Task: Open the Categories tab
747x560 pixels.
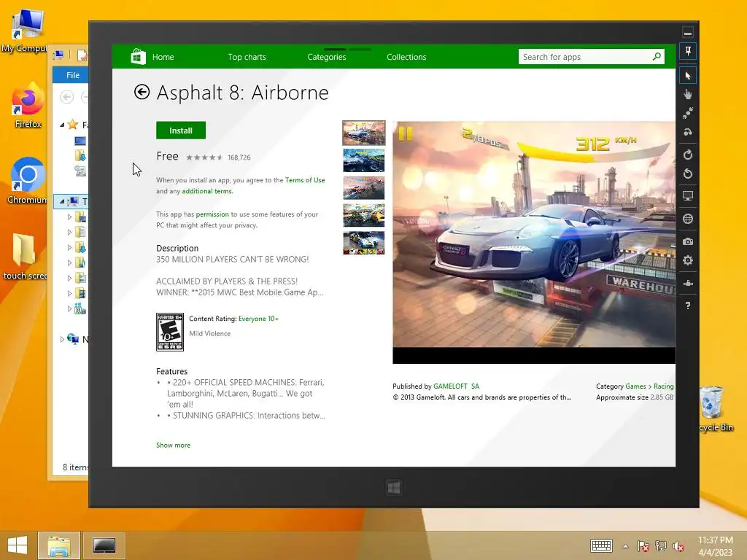Action: [326, 57]
